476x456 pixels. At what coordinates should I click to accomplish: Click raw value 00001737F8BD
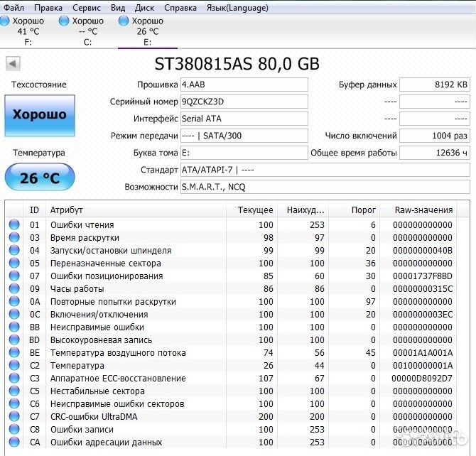[423, 276]
